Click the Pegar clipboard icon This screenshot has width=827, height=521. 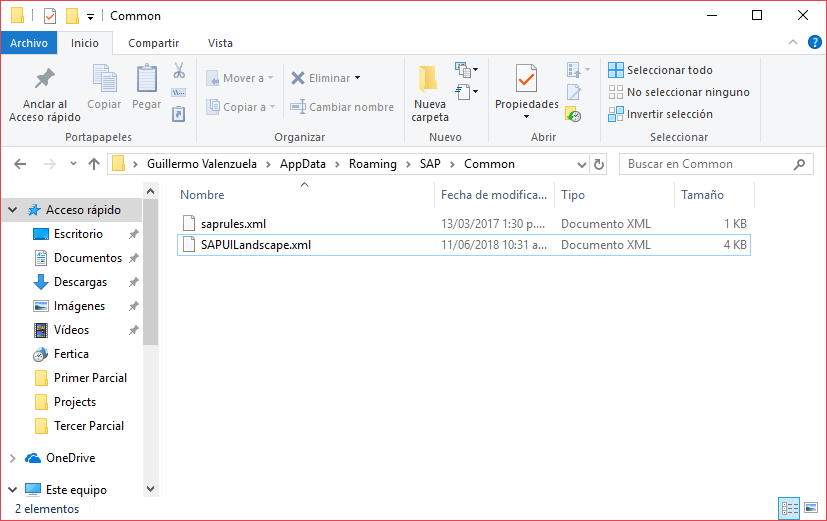pos(147,79)
